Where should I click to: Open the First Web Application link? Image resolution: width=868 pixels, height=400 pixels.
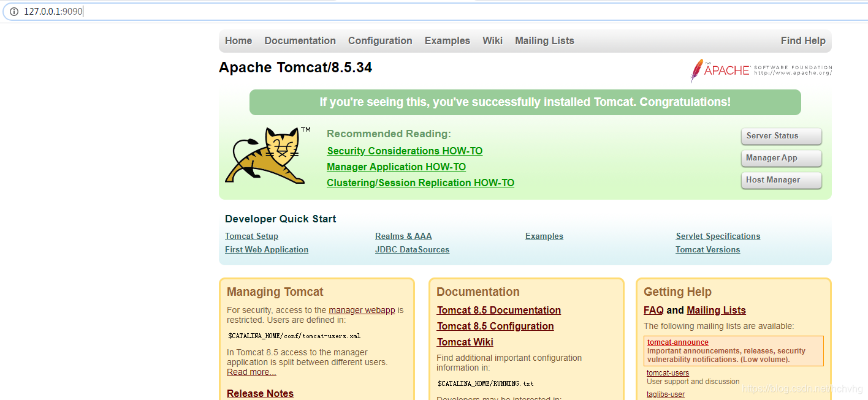pyautogui.click(x=267, y=250)
